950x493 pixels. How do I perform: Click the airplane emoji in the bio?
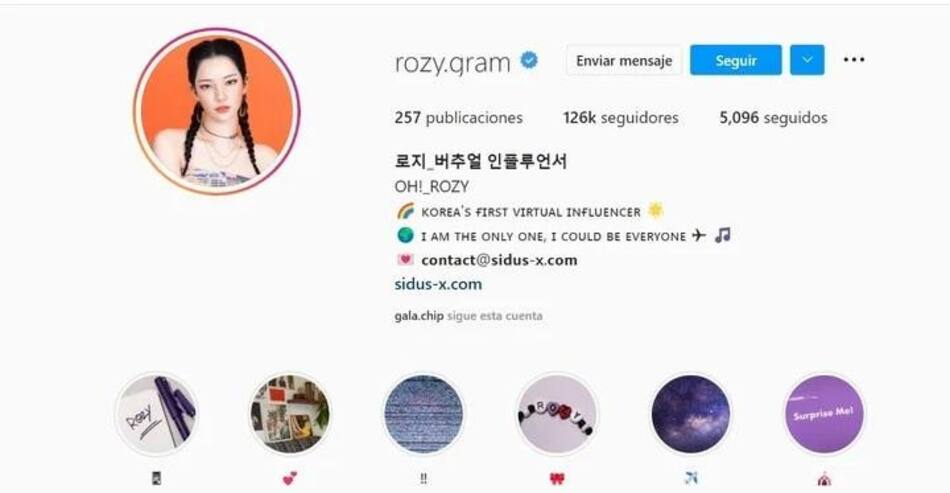coord(699,235)
